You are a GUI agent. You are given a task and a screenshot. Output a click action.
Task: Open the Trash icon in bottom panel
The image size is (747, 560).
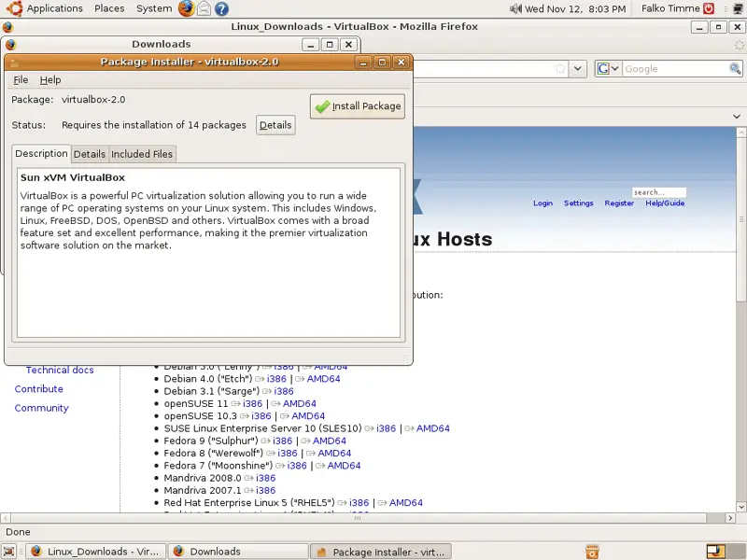(592, 552)
